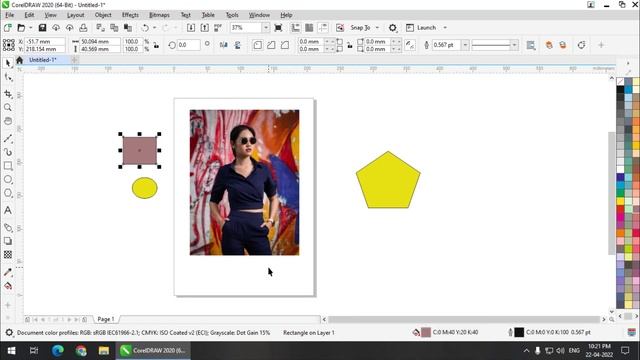Switch to the Untitled-1 document tab
Screen dimensions: 640x360
(x=42, y=60)
